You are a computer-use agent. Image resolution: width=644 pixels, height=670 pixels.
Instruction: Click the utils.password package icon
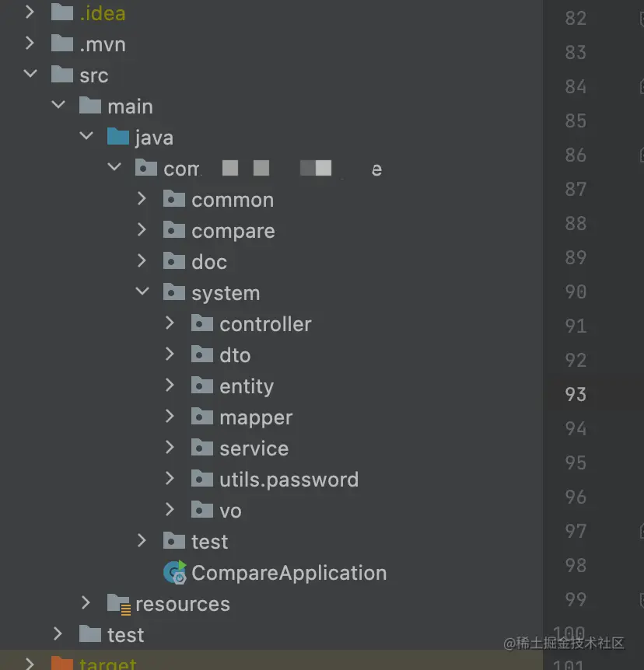[x=202, y=480]
